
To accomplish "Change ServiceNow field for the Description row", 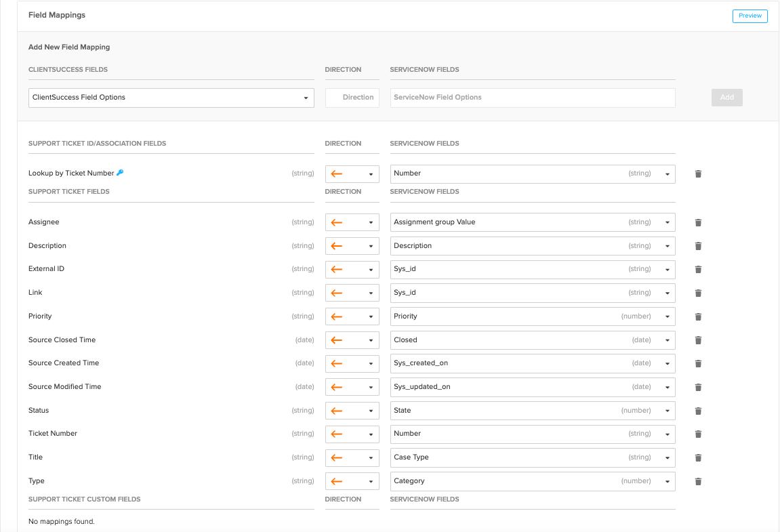I will pyautogui.click(x=533, y=246).
